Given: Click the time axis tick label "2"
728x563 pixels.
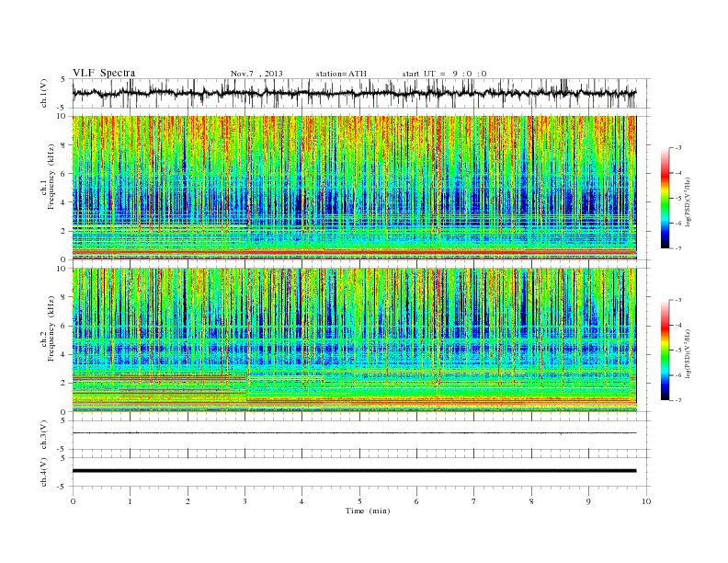Looking at the screenshot, I should (188, 501).
